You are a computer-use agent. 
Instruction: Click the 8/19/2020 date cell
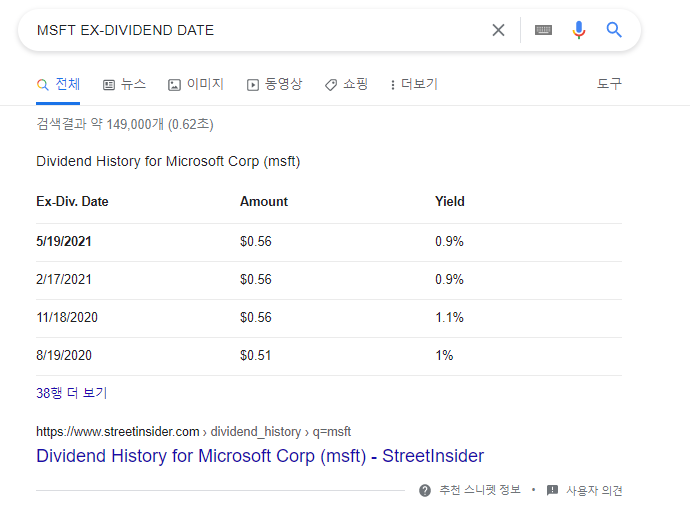coord(64,355)
